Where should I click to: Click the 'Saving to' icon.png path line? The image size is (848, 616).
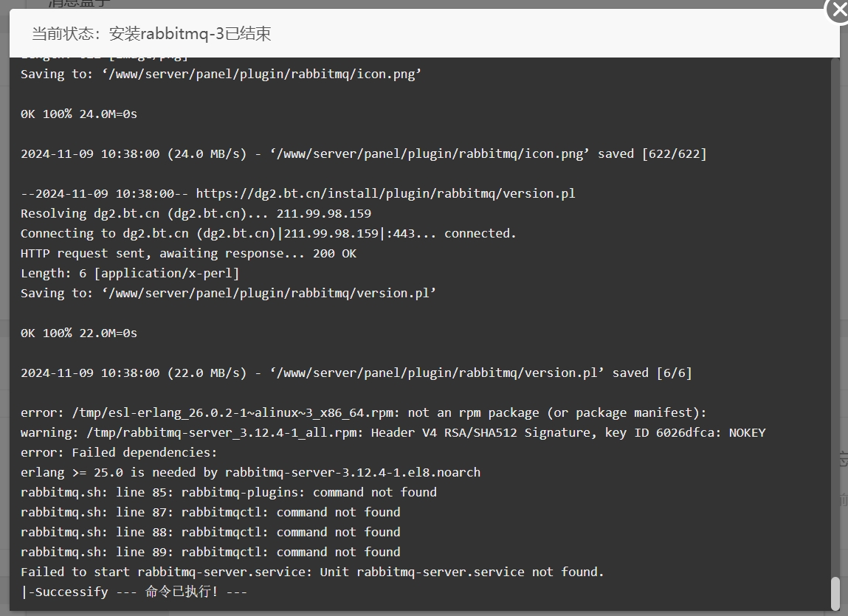[221, 74]
